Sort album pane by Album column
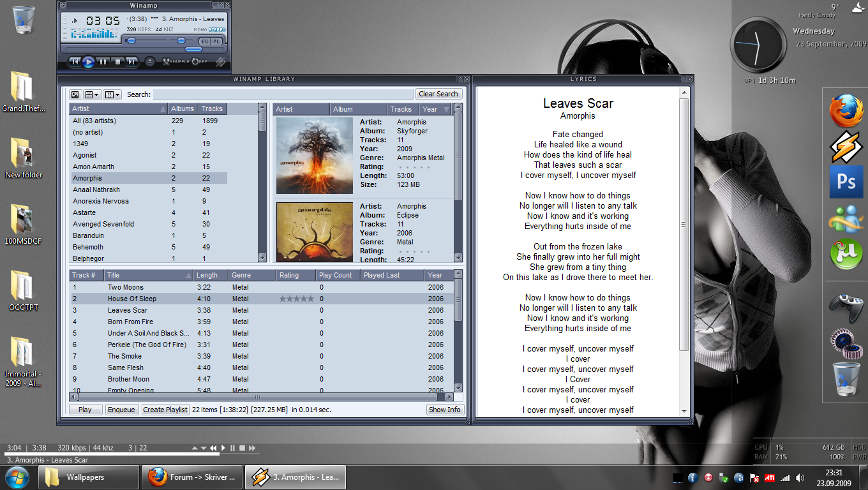 (x=358, y=109)
